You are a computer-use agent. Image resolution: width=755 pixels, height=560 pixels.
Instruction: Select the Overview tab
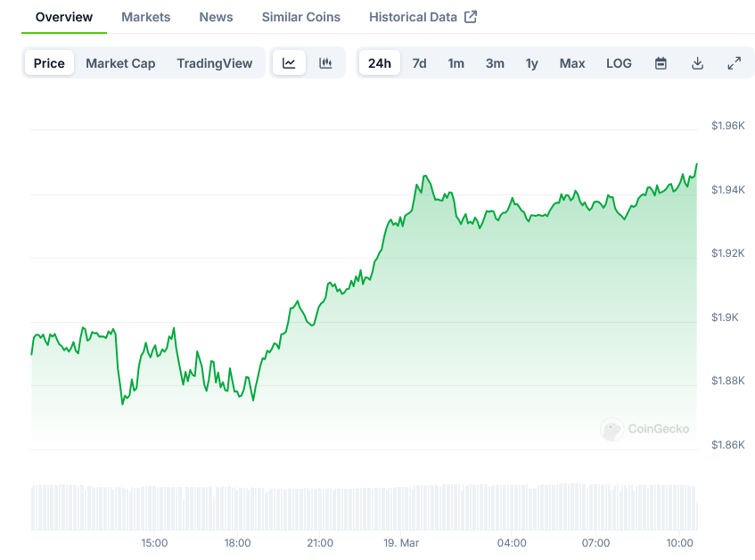pyautogui.click(x=64, y=17)
